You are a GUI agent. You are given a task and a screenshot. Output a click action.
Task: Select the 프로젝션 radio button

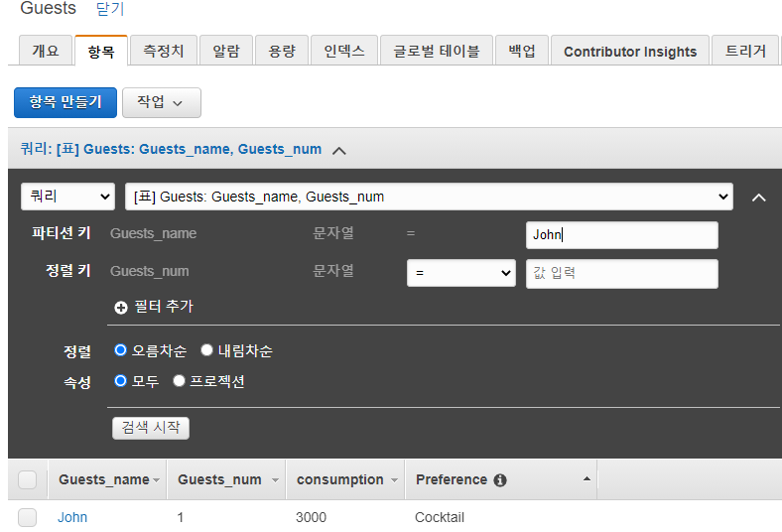coord(179,381)
